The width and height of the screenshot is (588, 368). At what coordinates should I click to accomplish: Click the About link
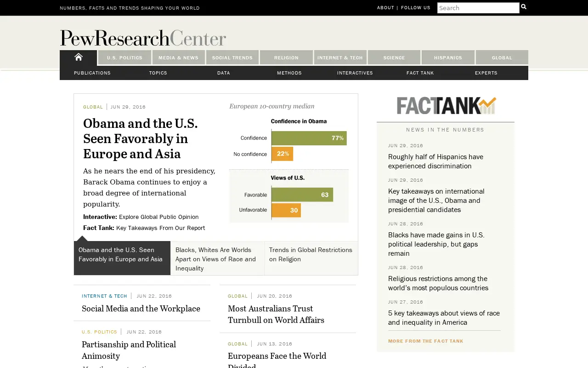pyautogui.click(x=385, y=7)
